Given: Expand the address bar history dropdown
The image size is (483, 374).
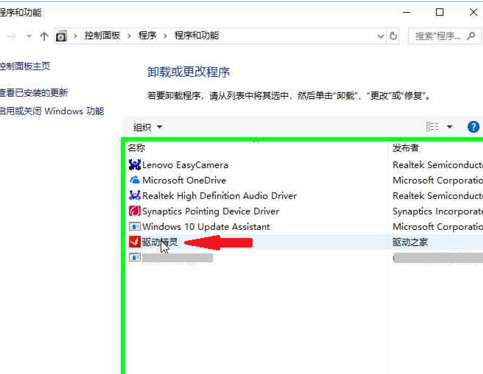Looking at the screenshot, I should pos(380,36).
